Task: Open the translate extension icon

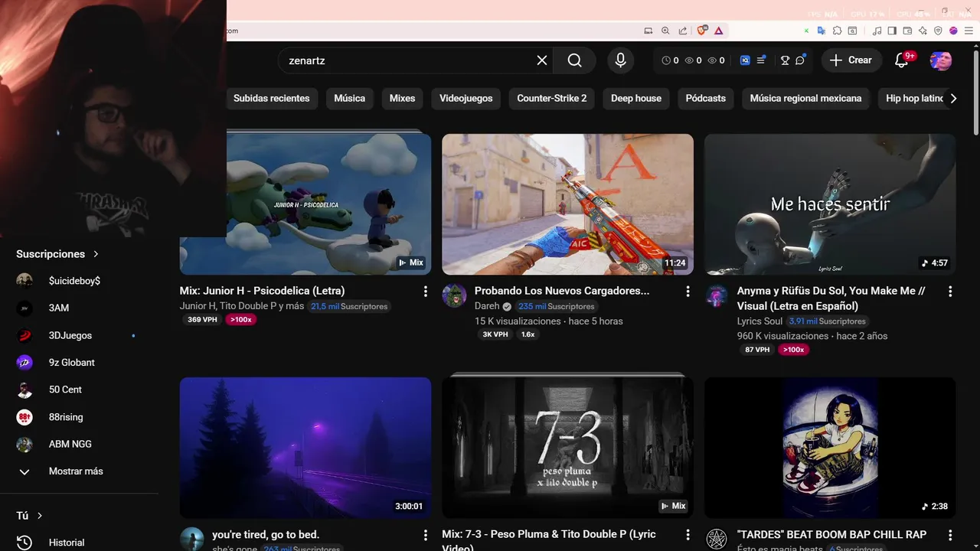Action: click(822, 31)
